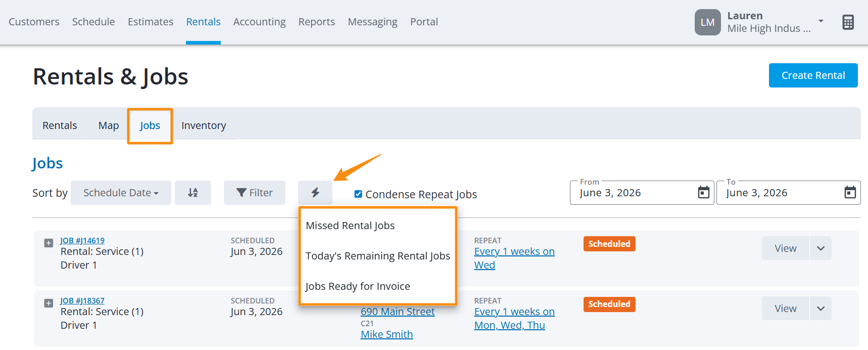The width and height of the screenshot is (868, 350).
Task: Open JOB #J14619 link
Action: click(x=82, y=241)
